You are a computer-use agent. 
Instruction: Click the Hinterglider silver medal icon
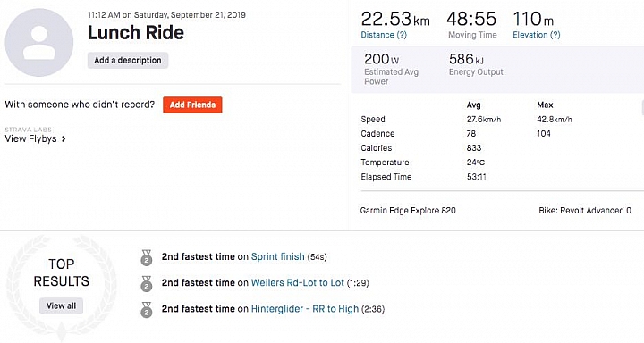(146, 310)
